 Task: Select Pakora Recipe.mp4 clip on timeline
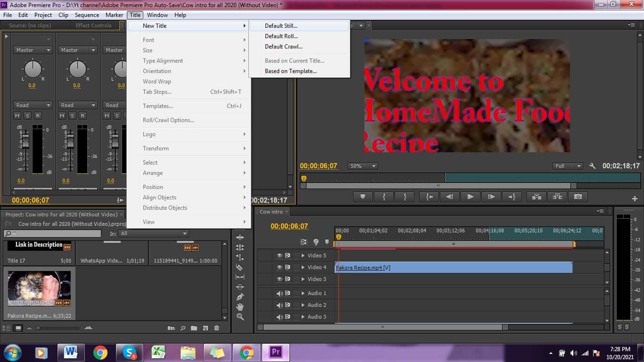pyautogui.click(x=454, y=267)
